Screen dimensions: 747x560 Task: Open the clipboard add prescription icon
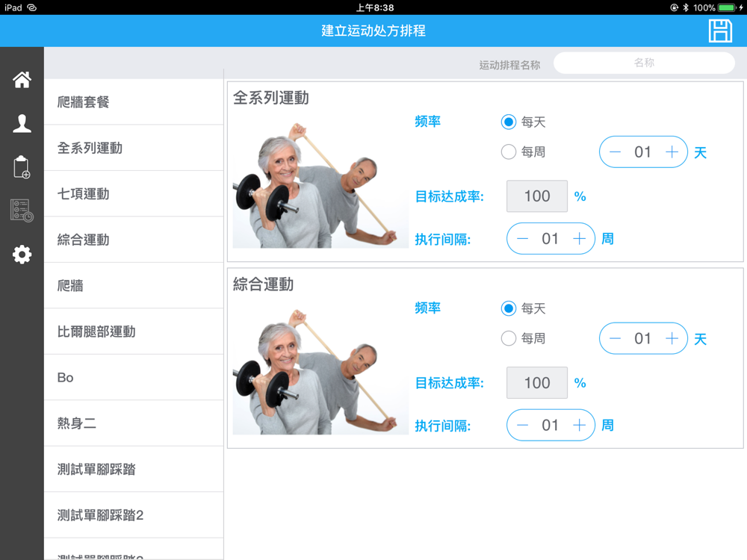(x=22, y=167)
